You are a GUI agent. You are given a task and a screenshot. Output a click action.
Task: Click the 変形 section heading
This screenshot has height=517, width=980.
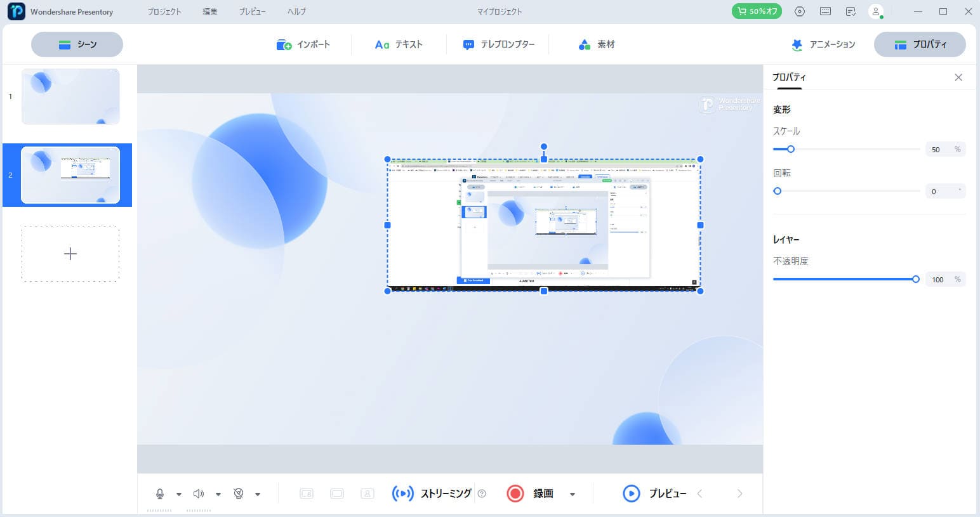tap(782, 110)
